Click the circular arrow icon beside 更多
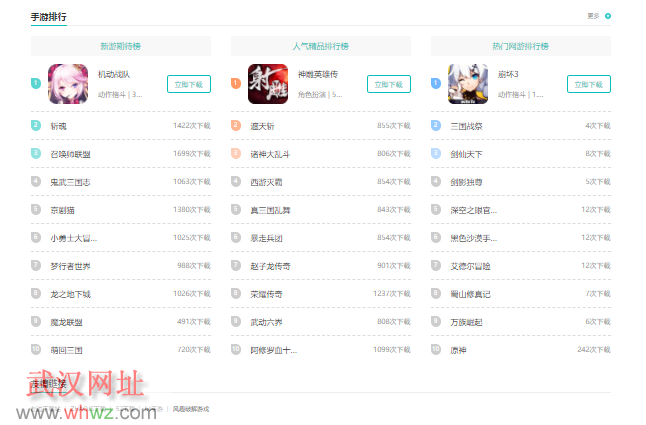This screenshot has width=646, height=425. click(x=607, y=16)
